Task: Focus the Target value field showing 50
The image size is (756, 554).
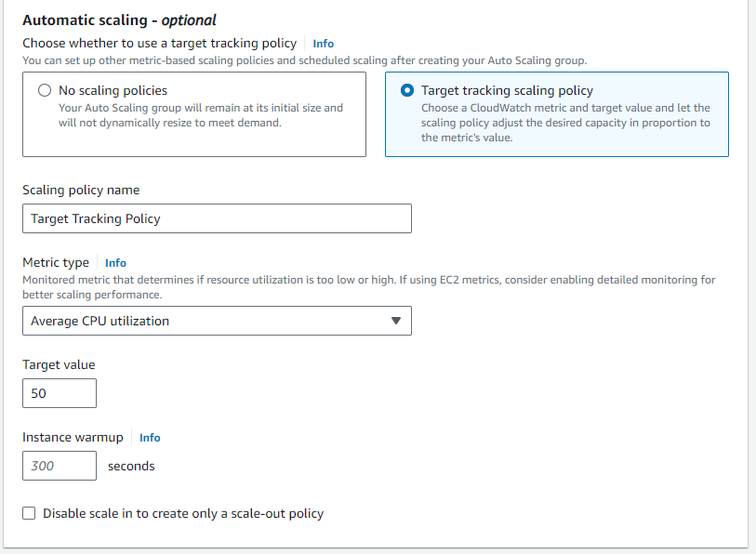Action: pos(59,393)
